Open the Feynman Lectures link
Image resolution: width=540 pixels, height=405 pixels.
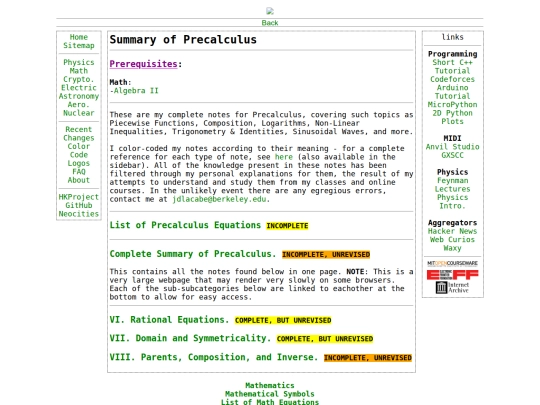pyautogui.click(x=452, y=185)
